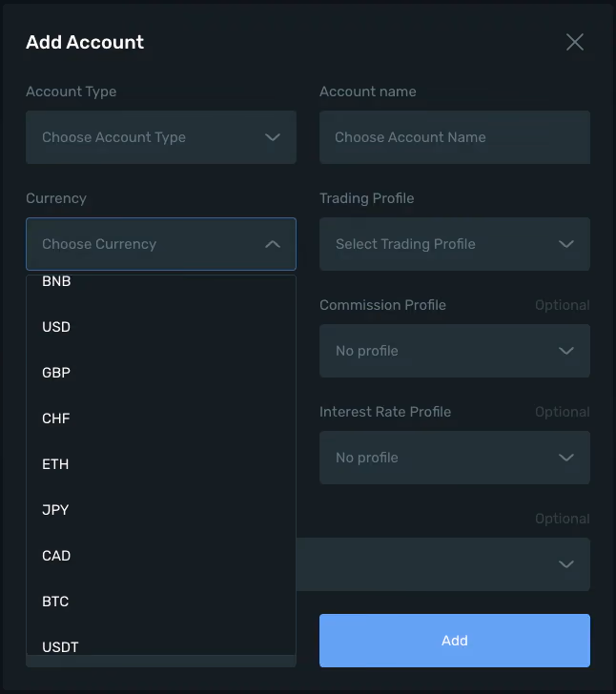Collapse the Choose Currency dropdown
The width and height of the screenshot is (616, 694).
(161, 244)
